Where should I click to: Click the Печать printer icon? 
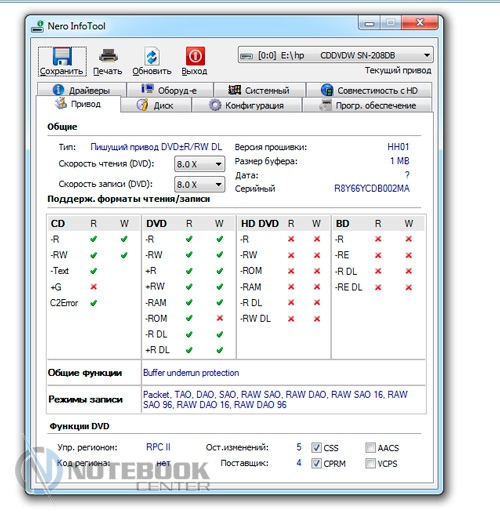108,56
